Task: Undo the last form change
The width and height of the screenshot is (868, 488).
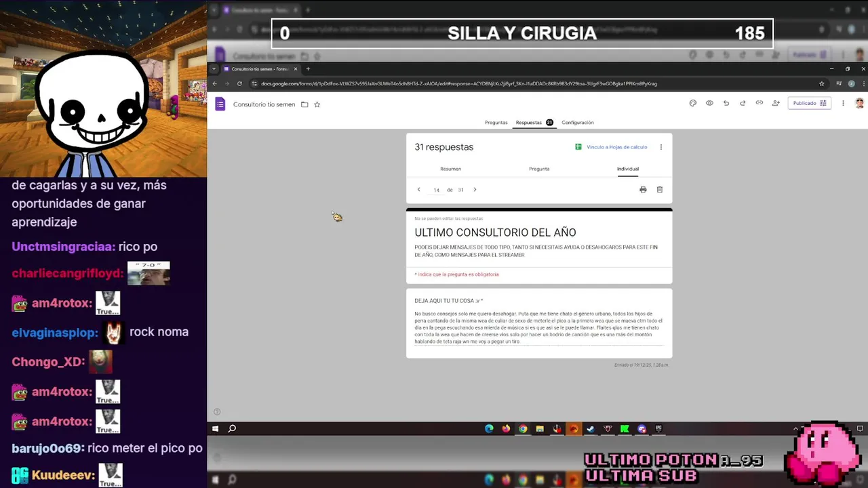Action: (x=726, y=103)
